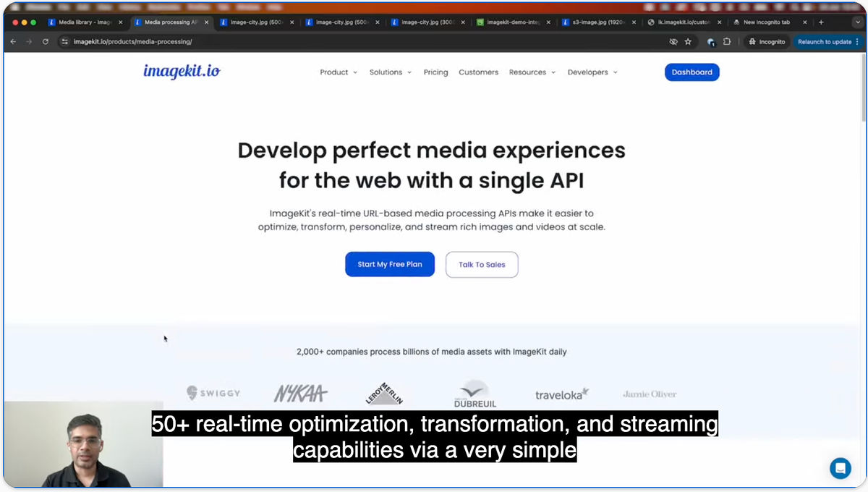Bookmark this page with the star icon
The image size is (868, 492).
[x=688, y=42]
